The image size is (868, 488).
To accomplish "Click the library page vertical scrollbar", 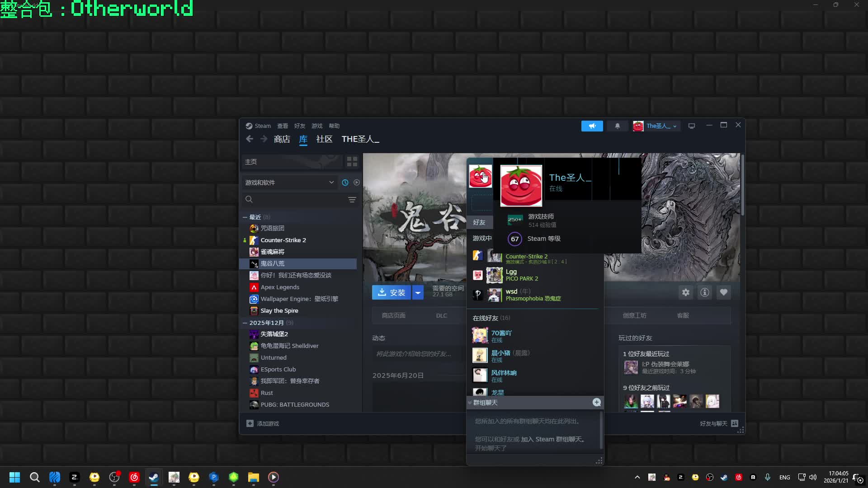I will coord(742,185).
